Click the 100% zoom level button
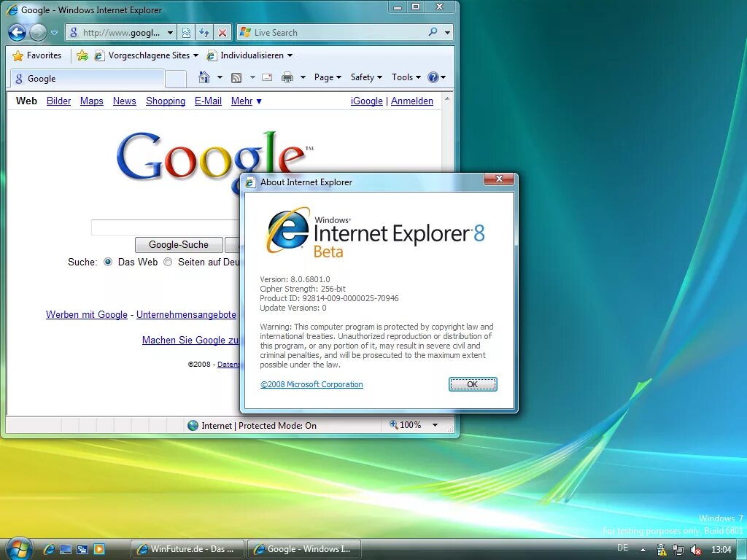The width and height of the screenshot is (747, 560). point(406,425)
